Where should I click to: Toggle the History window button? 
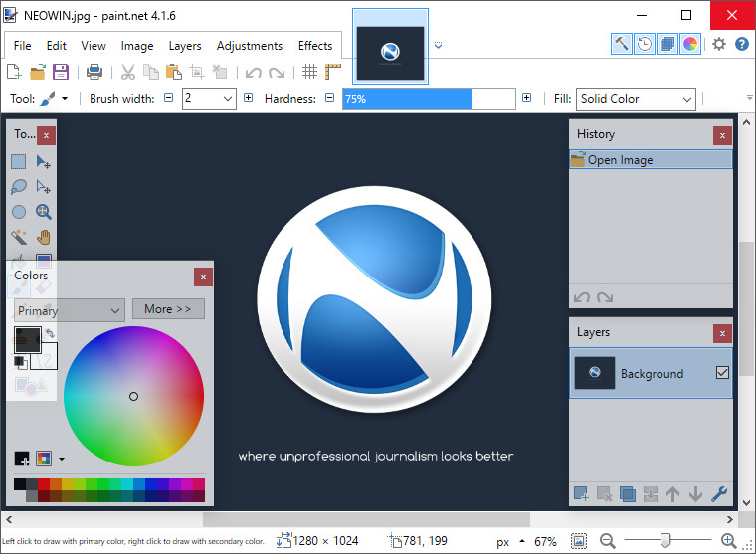point(644,44)
